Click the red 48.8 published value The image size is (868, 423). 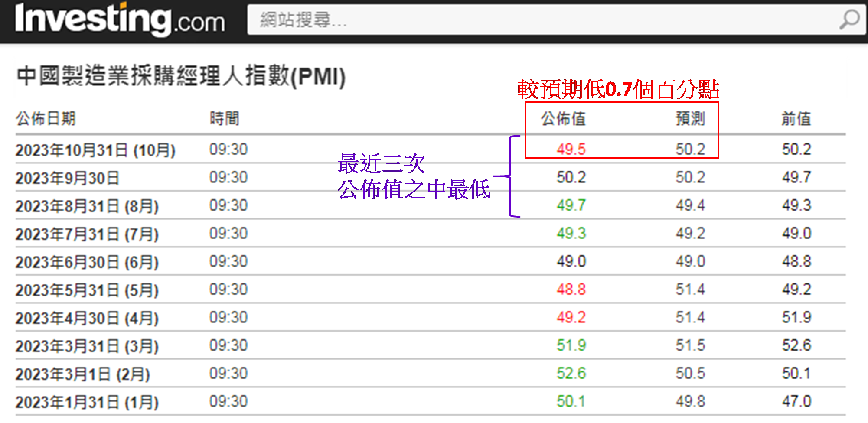pyautogui.click(x=571, y=290)
